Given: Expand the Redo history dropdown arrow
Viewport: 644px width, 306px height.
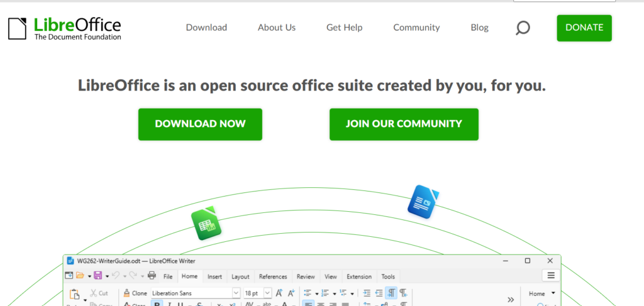Looking at the screenshot, I should coord(142,276).
